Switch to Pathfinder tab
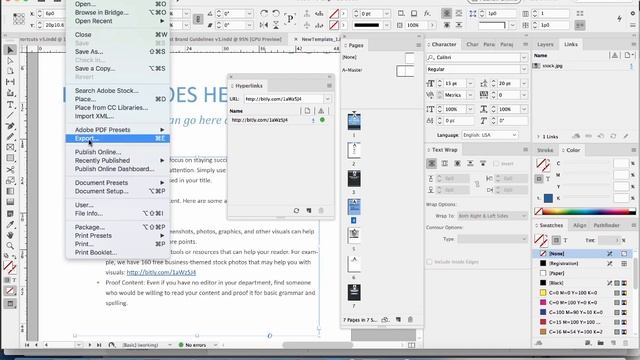The height and width of the screenshot is (360, 640). 606,225
